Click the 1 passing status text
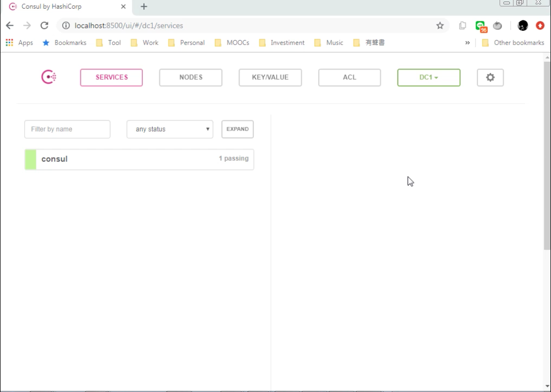The height and width of the screenshot is (392, 551). pos(234,158)
